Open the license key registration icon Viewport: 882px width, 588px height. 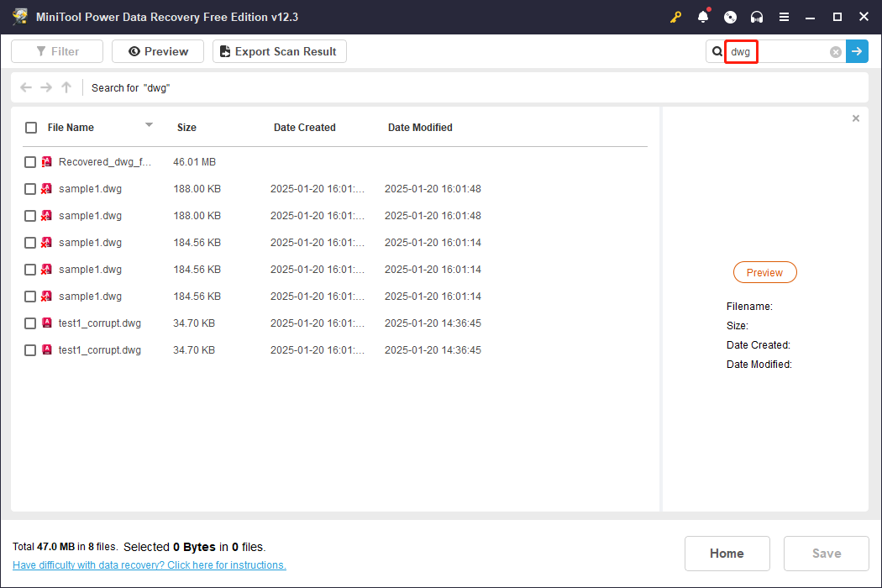point(676,17)
